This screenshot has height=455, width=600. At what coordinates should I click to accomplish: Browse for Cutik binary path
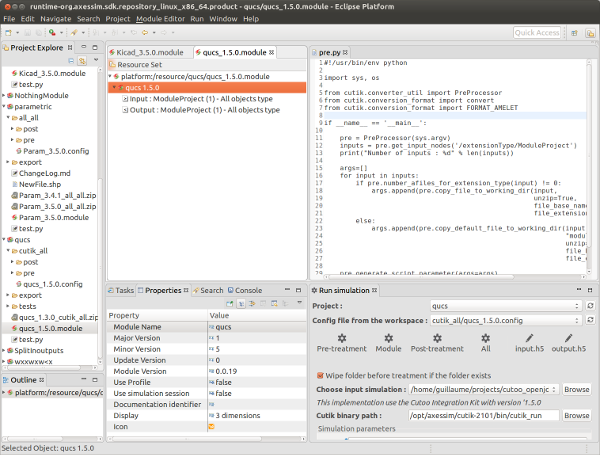click(x=576, y=416)
